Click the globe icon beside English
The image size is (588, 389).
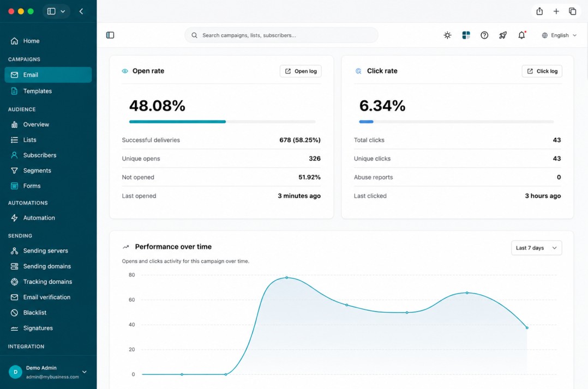[x=544, y=35]
